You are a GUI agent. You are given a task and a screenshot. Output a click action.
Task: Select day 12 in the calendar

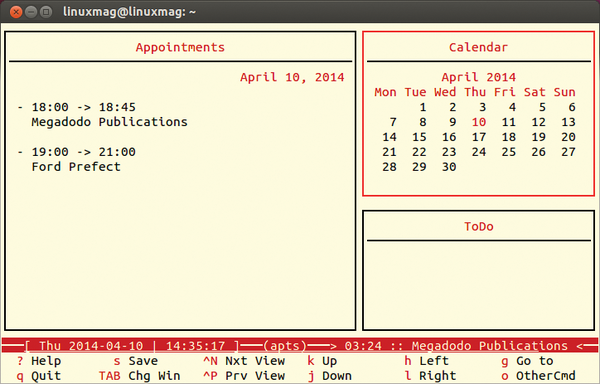pos(538,122)
